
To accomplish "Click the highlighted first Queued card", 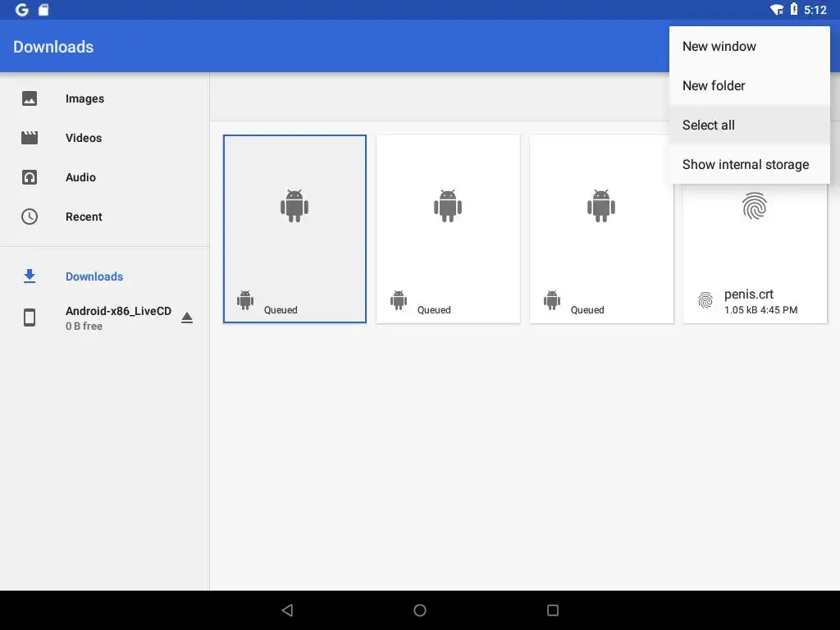I will pos(294,229).
